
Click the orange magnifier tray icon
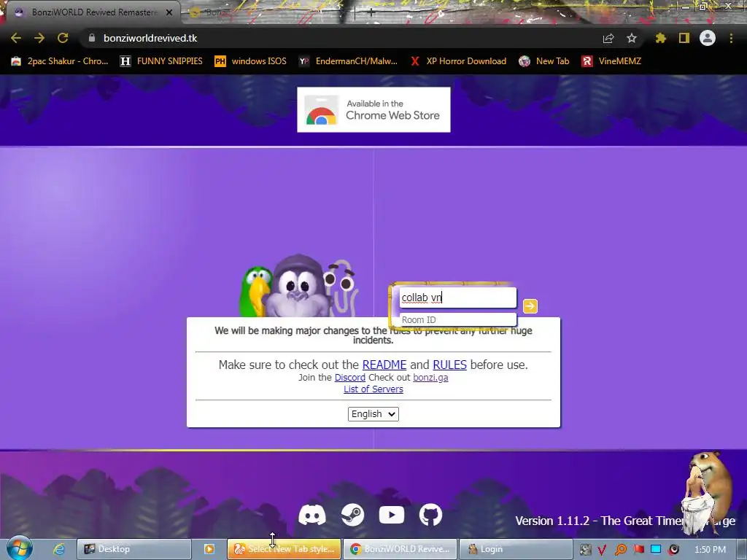[620, 550]
